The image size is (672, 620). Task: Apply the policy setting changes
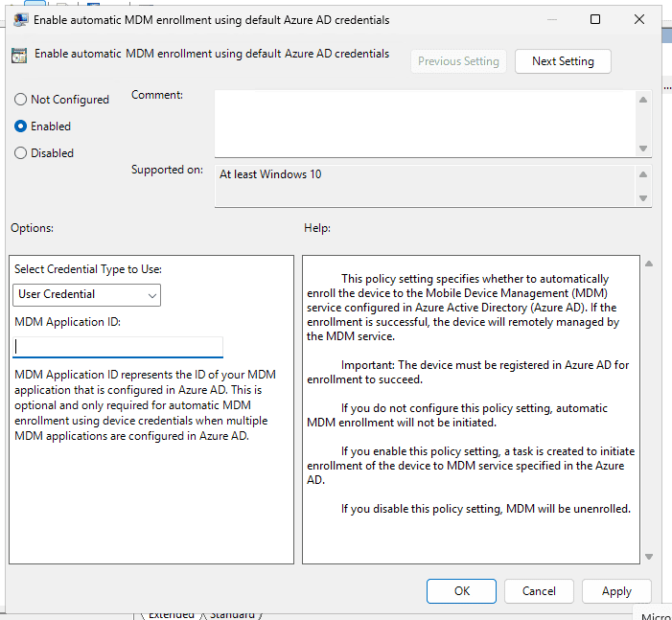point(616,591)
